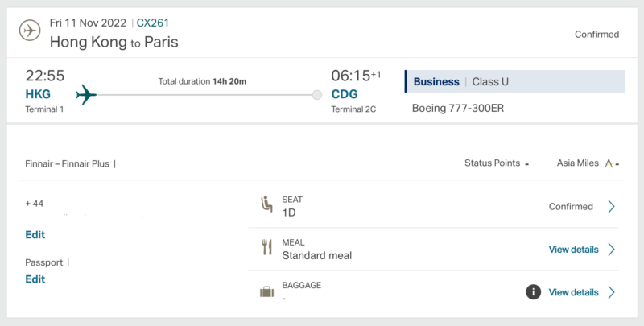Click the seat Confirmed status text
The width and height of the screenshot is (644, 326).
(x=571, y=207)
